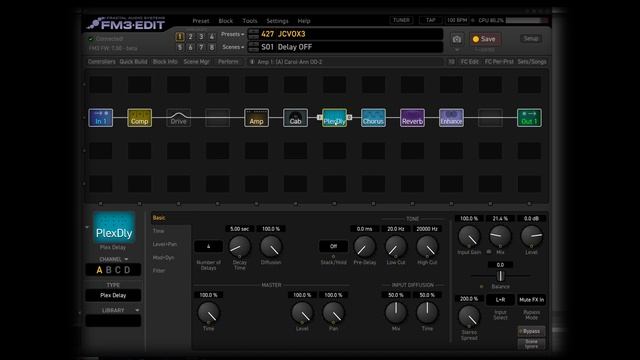640x360 pixels.
Task: Switch to channel C
Action: [118, 270]
